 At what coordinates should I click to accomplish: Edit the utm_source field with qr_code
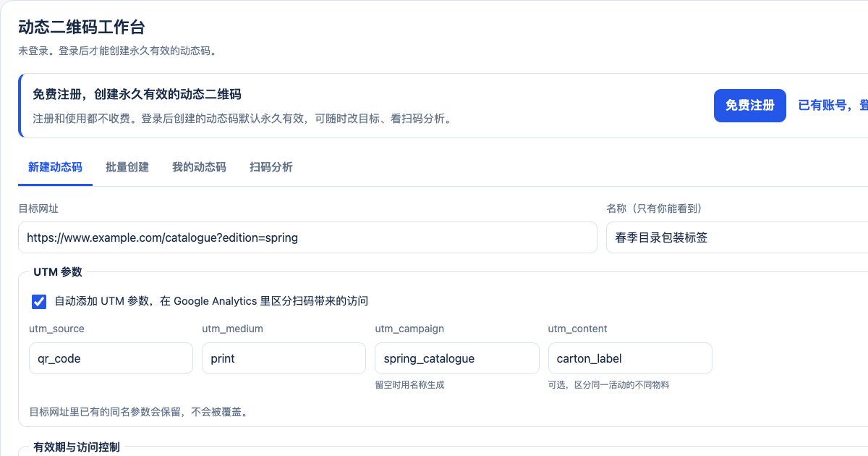(x=111, y=358)
